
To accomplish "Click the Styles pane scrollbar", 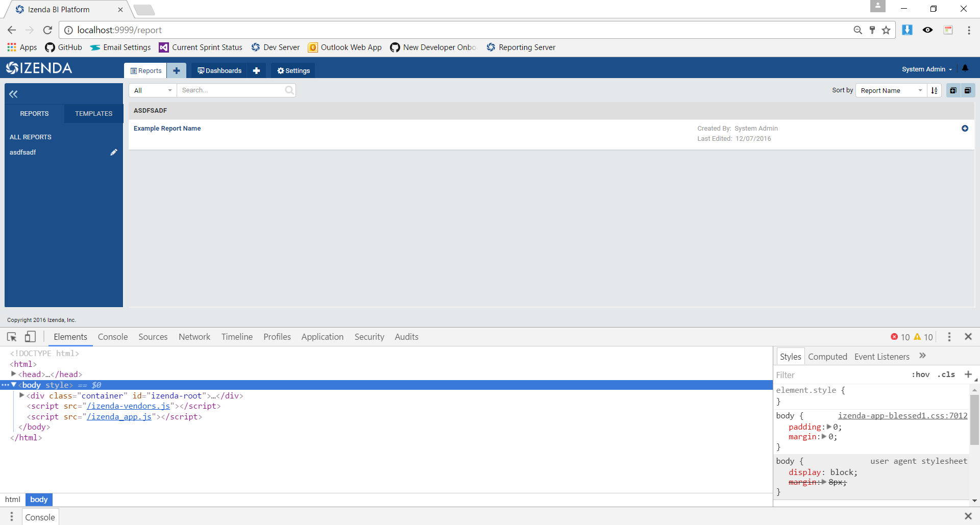I will [974, 419].
